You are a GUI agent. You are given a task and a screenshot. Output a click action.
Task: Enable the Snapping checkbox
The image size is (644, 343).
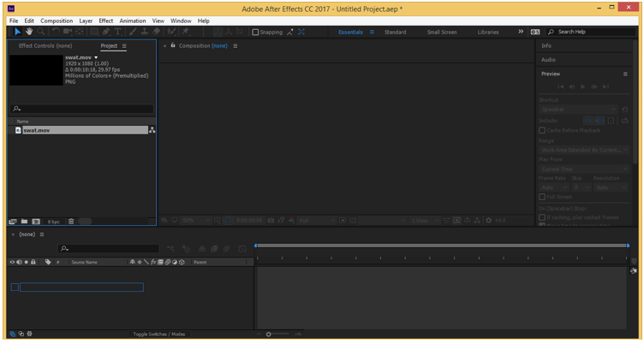[x=255, y=32]
